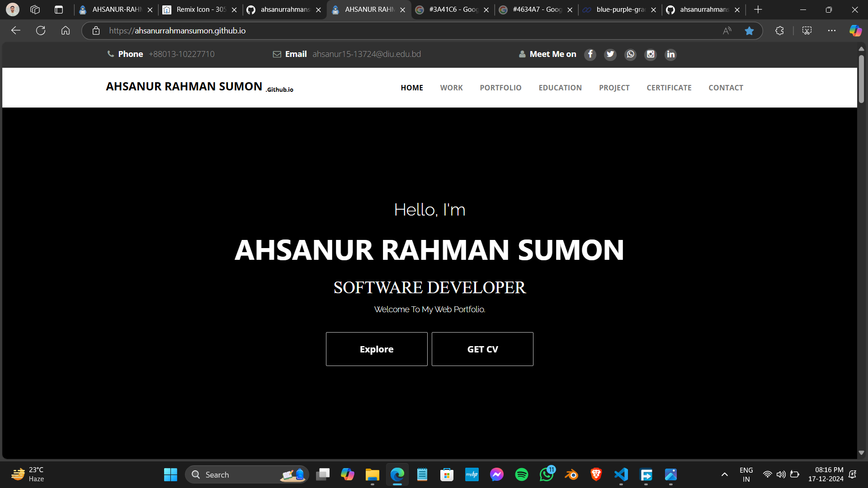Click the page scrollbar thumb

click(x=862, y=79)
